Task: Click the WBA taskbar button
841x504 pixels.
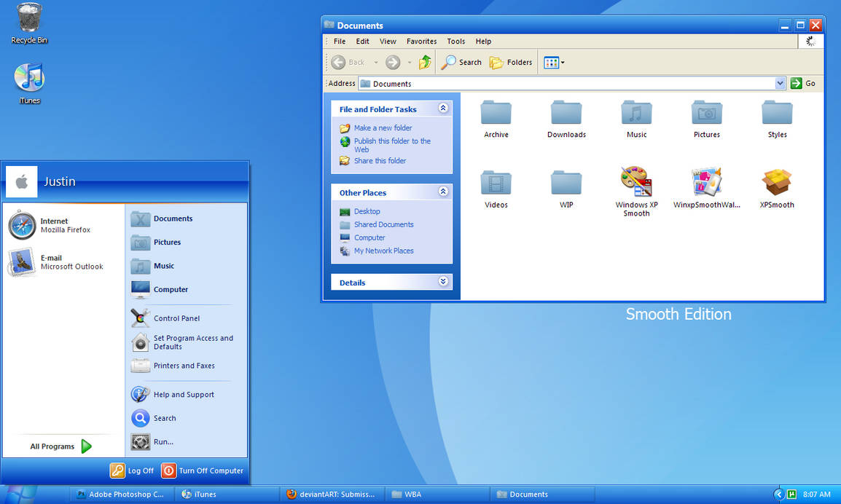Action: click(412, 494)
